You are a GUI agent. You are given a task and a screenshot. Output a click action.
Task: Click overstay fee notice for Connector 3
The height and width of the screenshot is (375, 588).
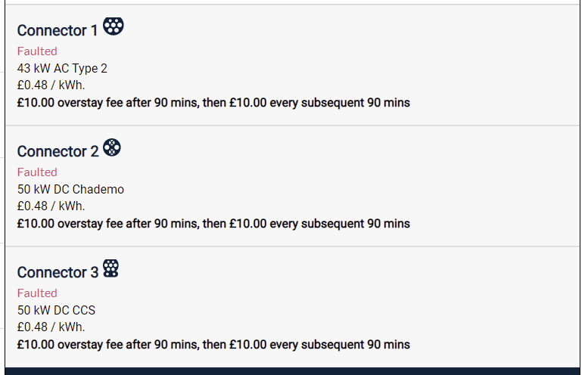(213, 345)
